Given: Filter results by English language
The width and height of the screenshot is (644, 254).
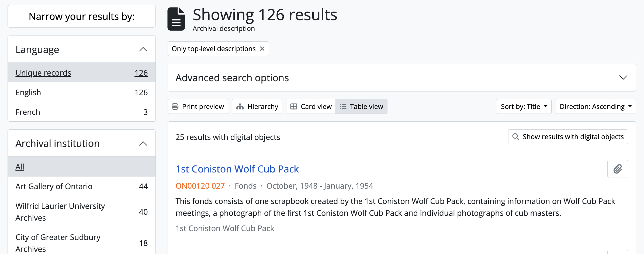Looking at the screenshot, I should coord(28,92).
